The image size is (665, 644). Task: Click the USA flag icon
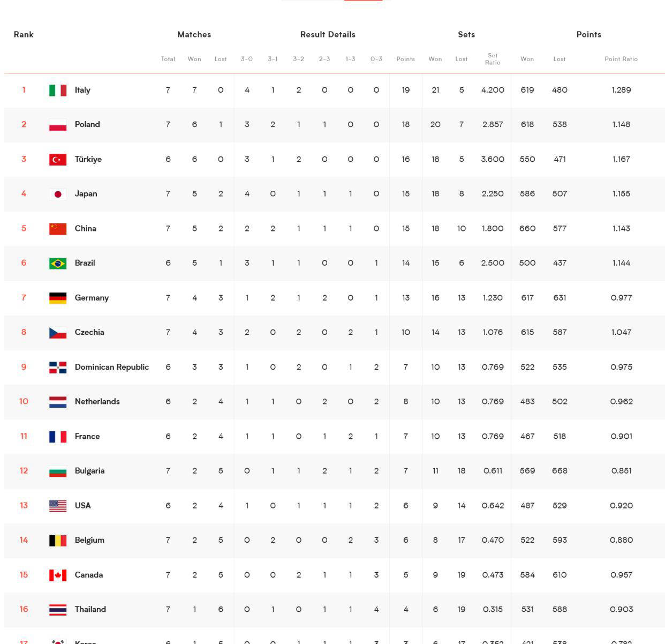pyautogui.click(x=58, y=506)
